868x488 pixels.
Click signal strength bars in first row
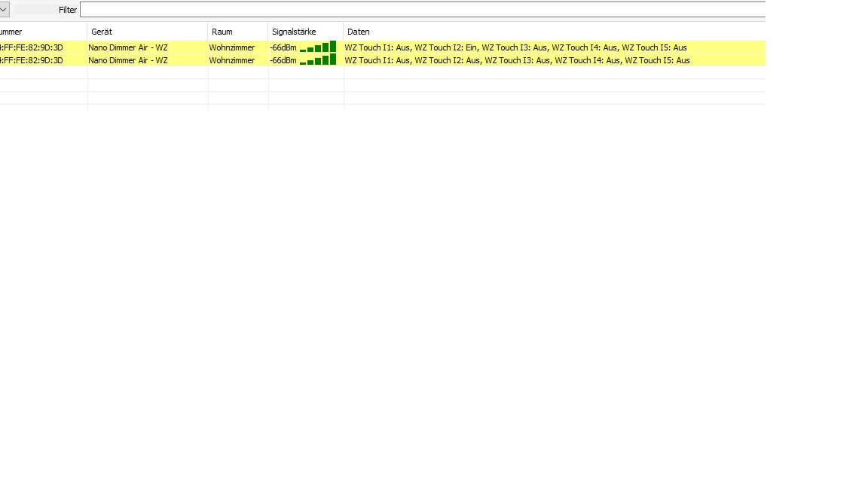(x=318, y=47)
